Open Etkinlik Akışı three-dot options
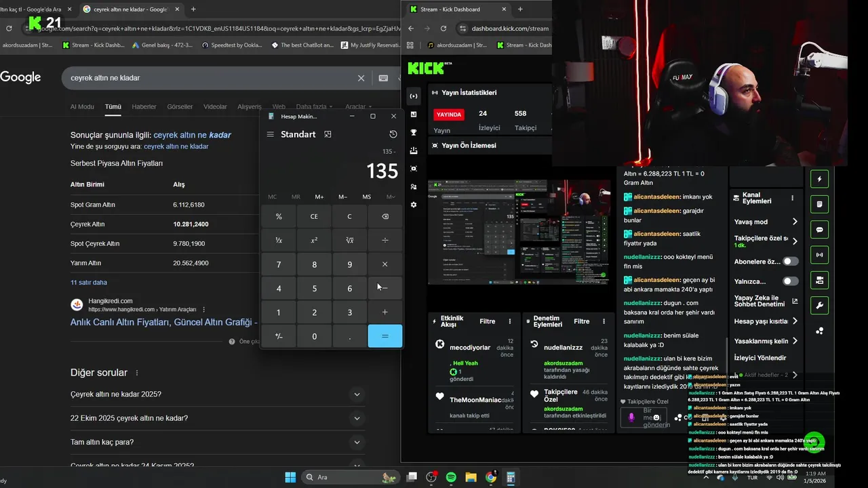 pyautogui.click(x=510, y=321)
